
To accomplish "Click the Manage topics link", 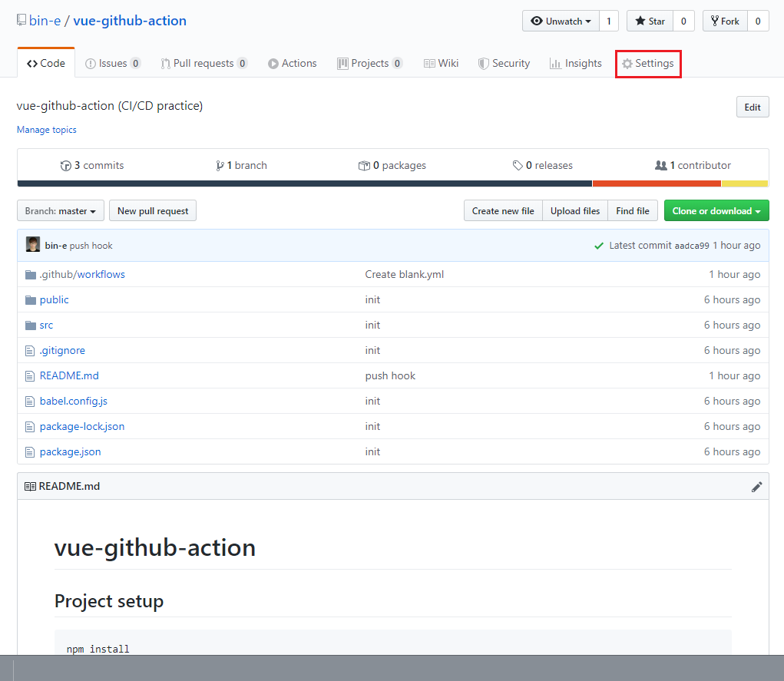I will point(47,130).
